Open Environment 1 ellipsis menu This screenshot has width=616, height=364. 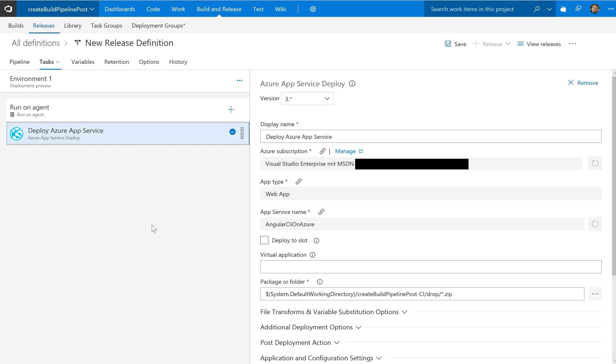coord(239,81)
